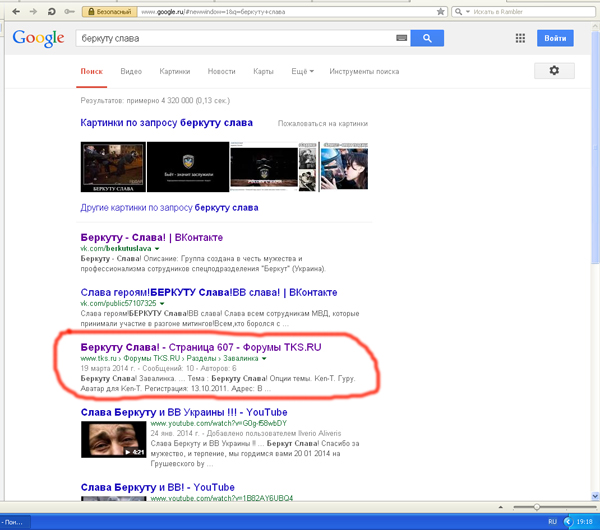Click the small up arrow left of zoom slider
Screen dimensions: 600x530
[501, 507]
